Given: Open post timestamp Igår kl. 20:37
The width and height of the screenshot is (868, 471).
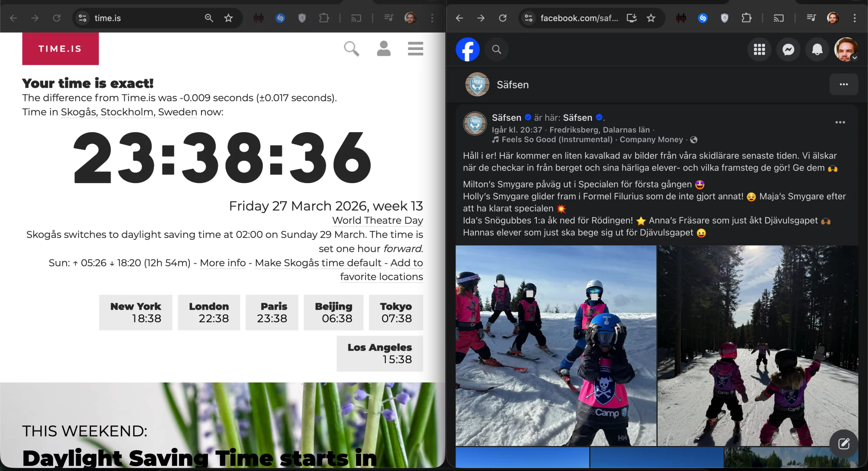Looking at the screenshot, I should tap(517, 130).
